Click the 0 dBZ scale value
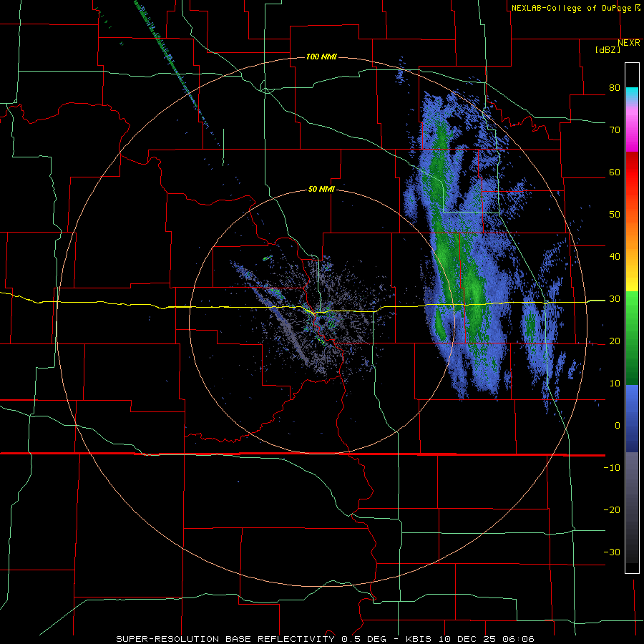This screenshot has height=644, width=644. click(618, 426)
